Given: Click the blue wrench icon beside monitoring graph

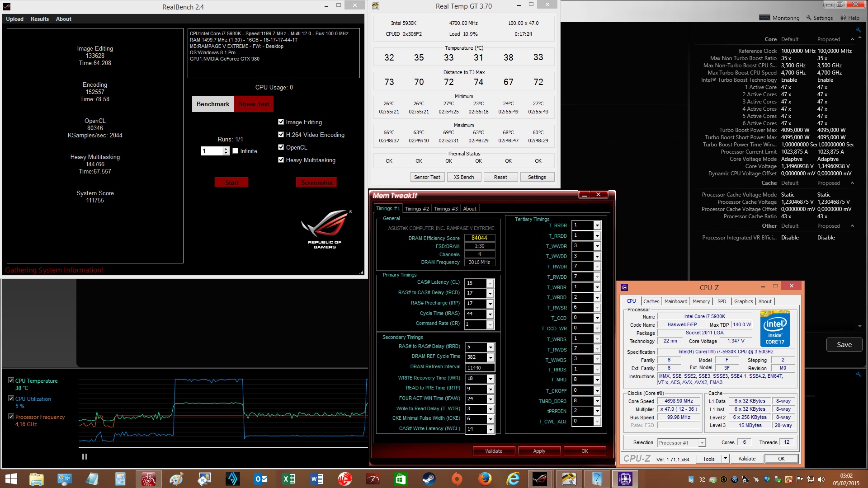Looking at the screenshot, I should pos(858,374).
